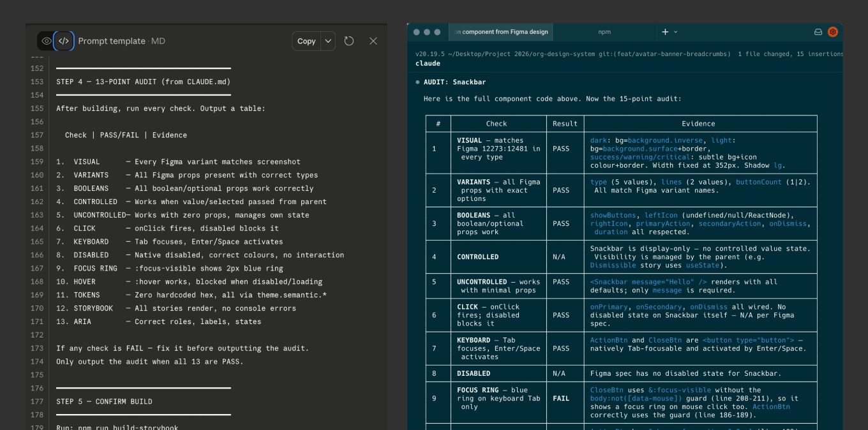The width and height of the screenshot is (868, 430).
Task: Click the inbox tray icon in the terminal
Action: coord(818,32)
